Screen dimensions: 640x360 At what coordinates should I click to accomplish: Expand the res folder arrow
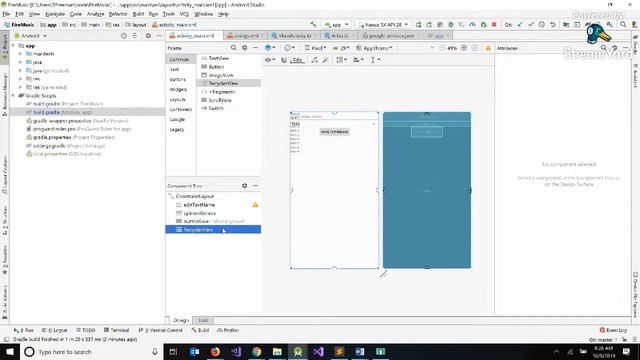pos(20,79)
